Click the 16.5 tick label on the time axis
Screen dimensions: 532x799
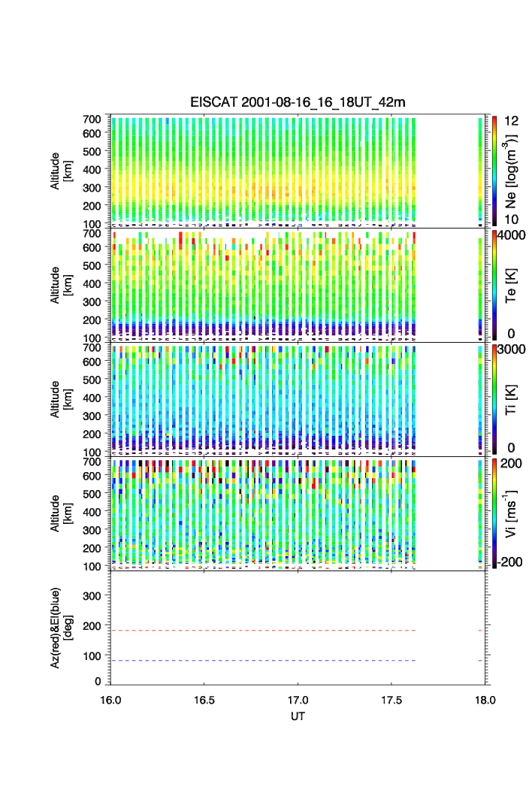204,699
